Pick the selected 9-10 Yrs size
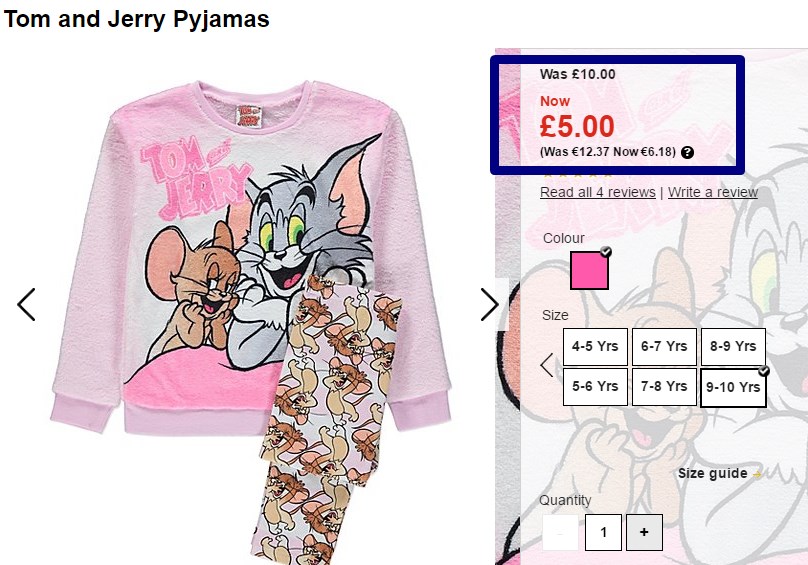The width and height of the screenshot is (808, 565). pyautogui.click(x=733, y=388)
